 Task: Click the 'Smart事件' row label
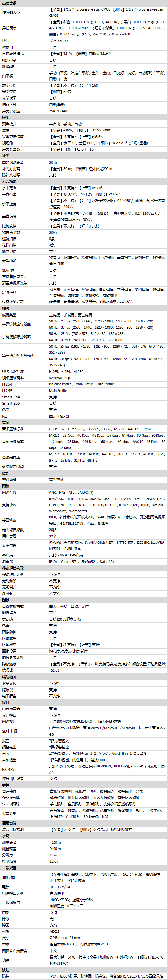coord(11,798)
